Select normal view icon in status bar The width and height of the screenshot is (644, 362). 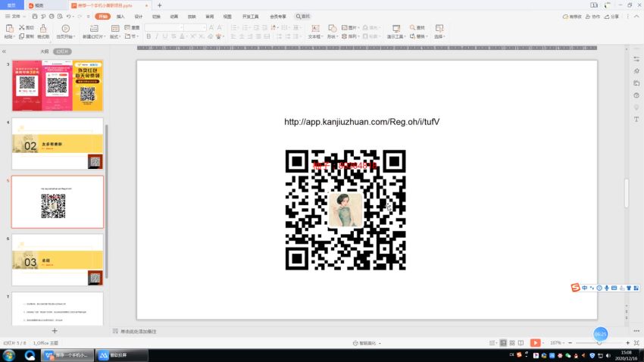(x=503, y=343)
